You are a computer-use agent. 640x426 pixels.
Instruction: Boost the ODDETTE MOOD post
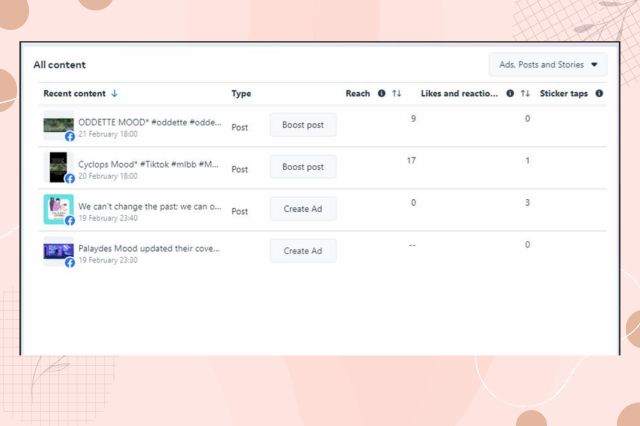tap(303, 125)
